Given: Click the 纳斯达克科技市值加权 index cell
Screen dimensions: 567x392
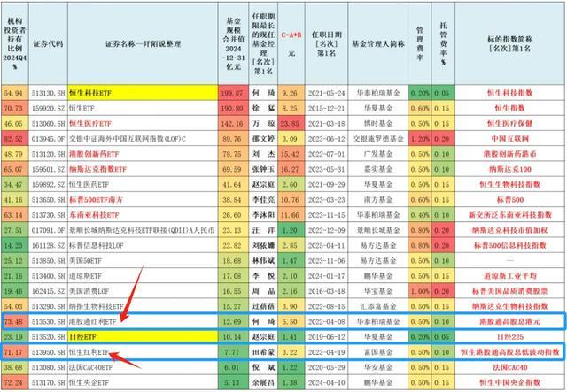Looking at the screenshot, I should (509, 230).
